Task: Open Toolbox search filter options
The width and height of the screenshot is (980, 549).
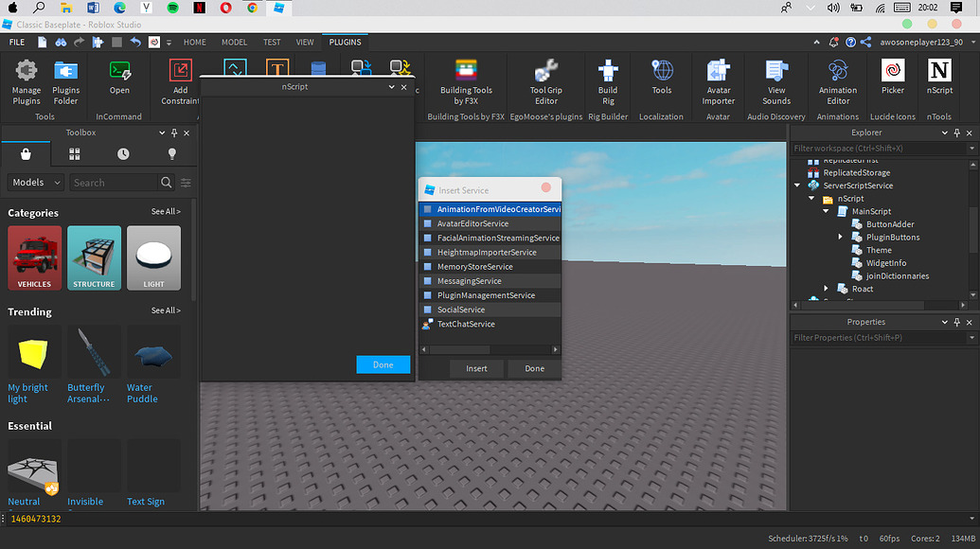Action: [186, 183]
